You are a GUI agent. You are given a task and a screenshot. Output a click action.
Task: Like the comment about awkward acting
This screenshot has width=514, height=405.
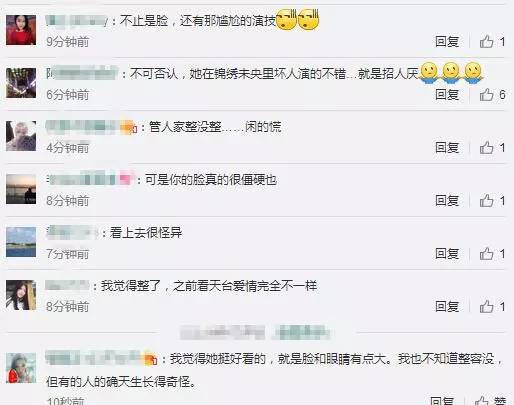[486, 42]
